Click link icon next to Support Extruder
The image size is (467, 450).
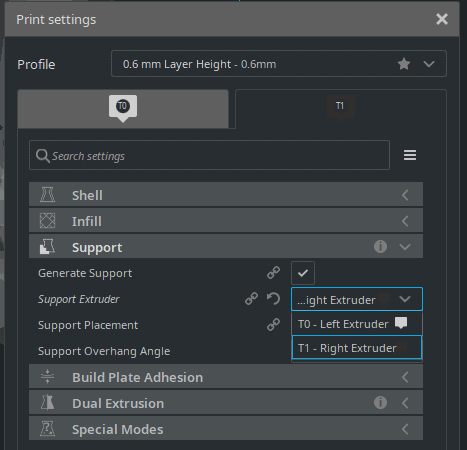click(251, 299)
